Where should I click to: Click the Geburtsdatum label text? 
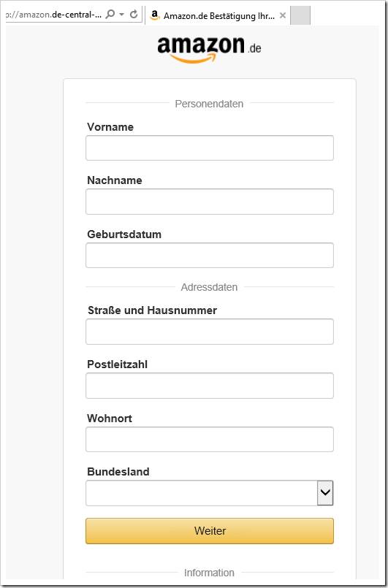pos(124,234)
